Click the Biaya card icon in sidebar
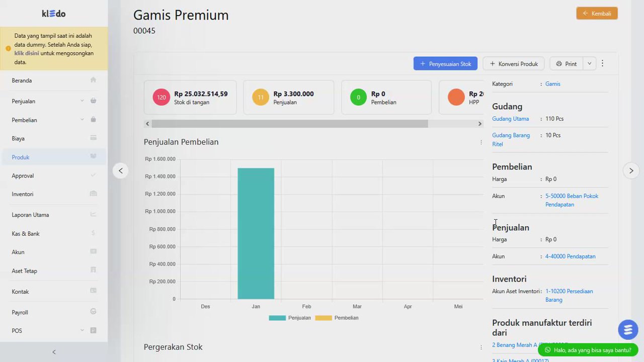 (x=93, y=138)
